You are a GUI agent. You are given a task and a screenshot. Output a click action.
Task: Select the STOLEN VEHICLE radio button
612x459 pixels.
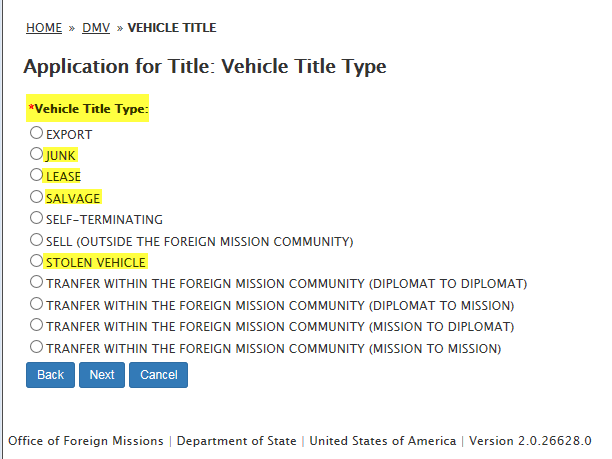36,262
